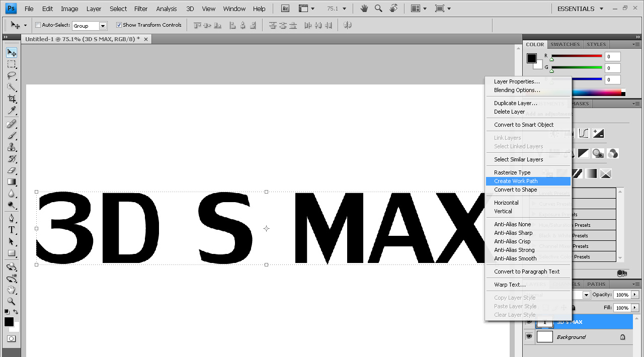Select the Rectangle shape tool
The image size is (644, 357).
(12, 253)
